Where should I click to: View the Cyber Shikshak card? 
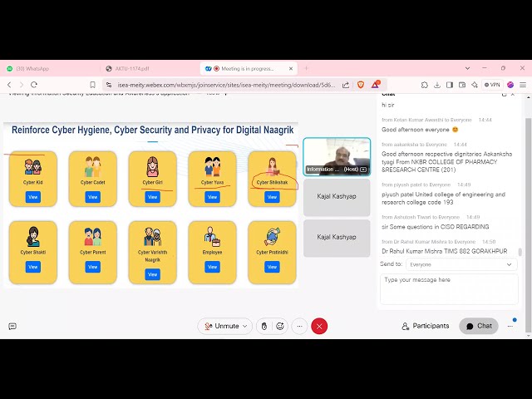[x=272, y=197]
